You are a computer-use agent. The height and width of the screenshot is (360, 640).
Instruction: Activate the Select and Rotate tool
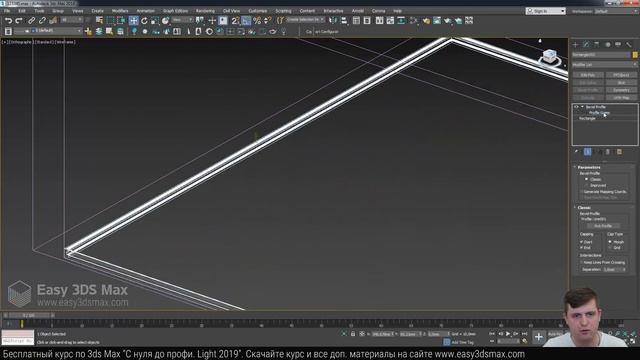(x=144, y=20)
